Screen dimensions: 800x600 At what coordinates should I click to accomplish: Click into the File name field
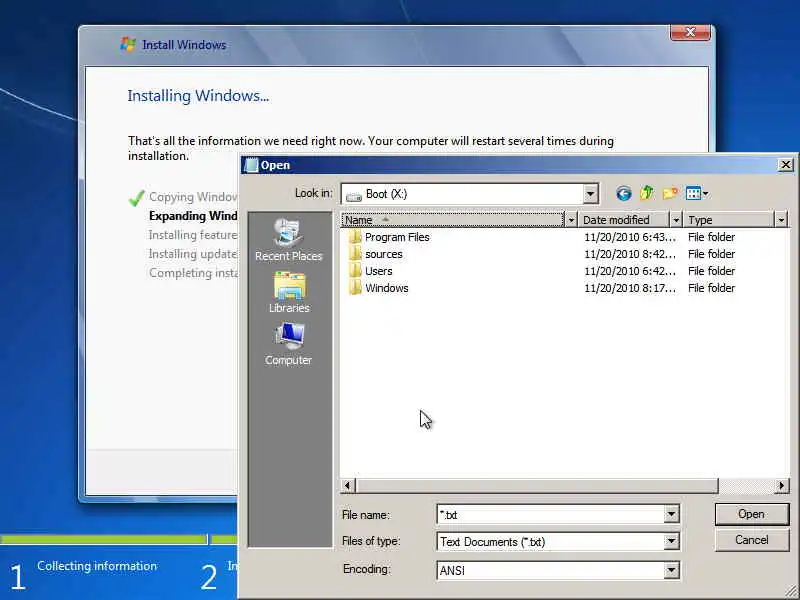point(551,514)
